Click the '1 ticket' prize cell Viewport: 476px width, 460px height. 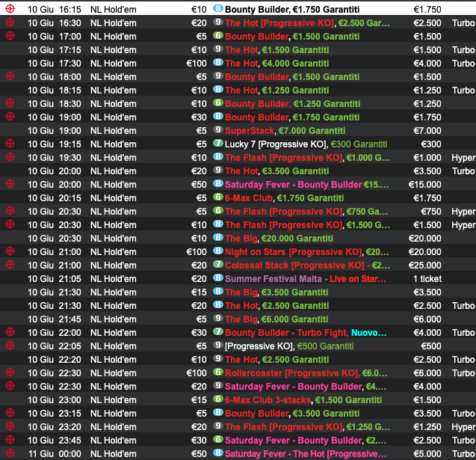click(x=427, y=279)
